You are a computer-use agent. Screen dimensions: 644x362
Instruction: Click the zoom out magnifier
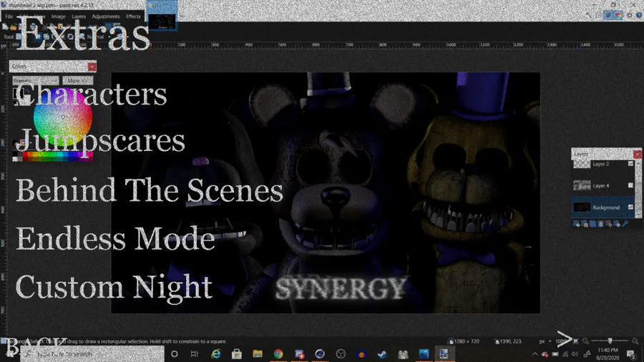[x=585, y=341]
